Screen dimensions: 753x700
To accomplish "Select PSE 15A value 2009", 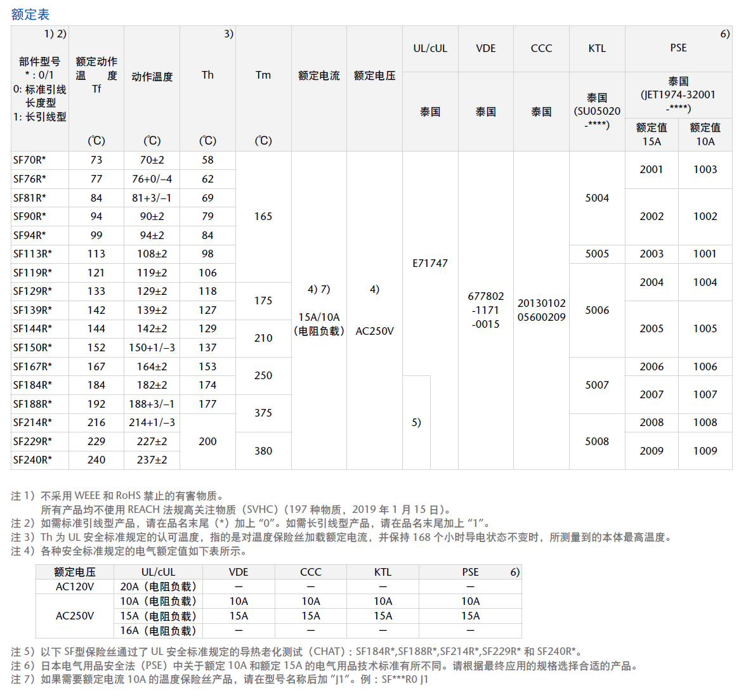I will [x=652, y=451].
